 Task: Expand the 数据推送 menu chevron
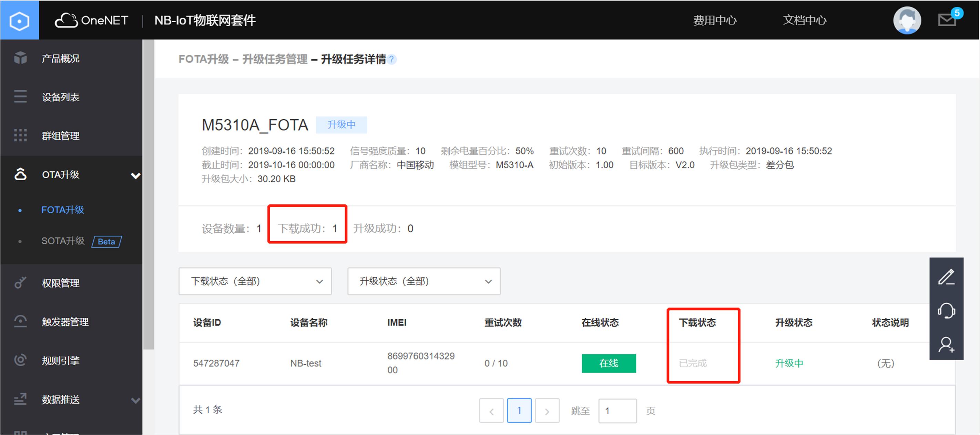135,401
